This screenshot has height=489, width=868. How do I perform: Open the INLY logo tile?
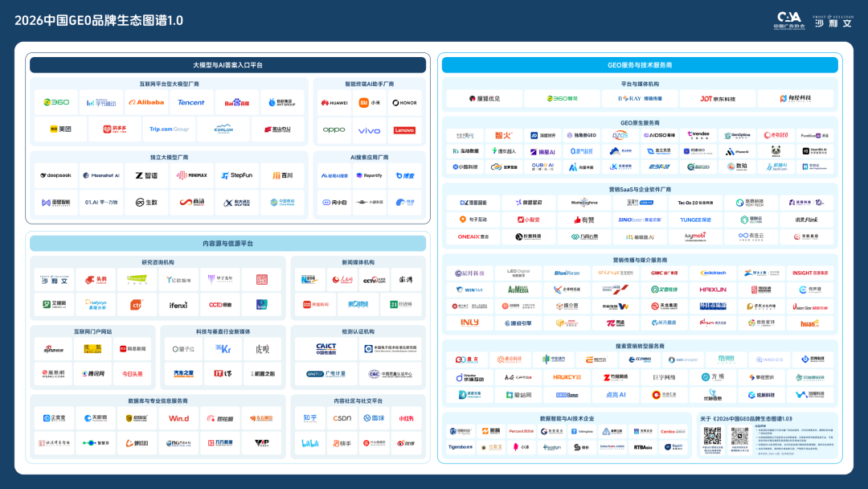469,323
